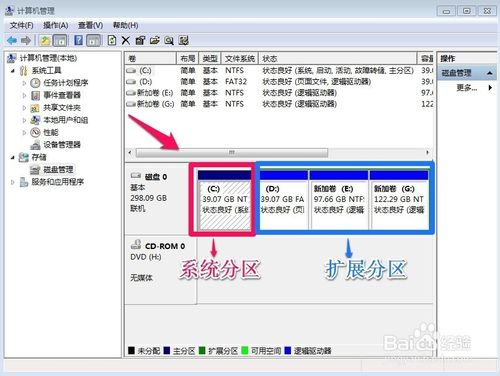The width and height of the screenshot is (500, 376).
Task: Click the 未分配 black legend swatch
Action: 131,351
